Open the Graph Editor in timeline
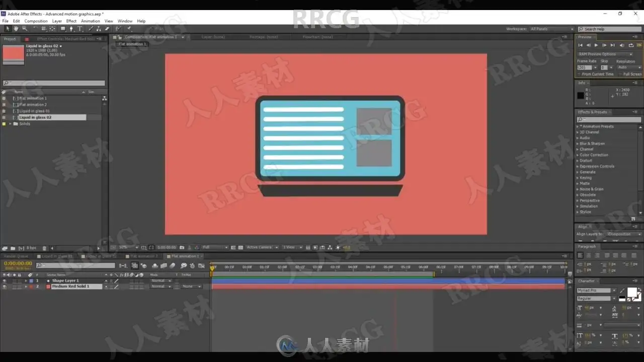Screen dimensions: 644x362 [x=201, y=265]
